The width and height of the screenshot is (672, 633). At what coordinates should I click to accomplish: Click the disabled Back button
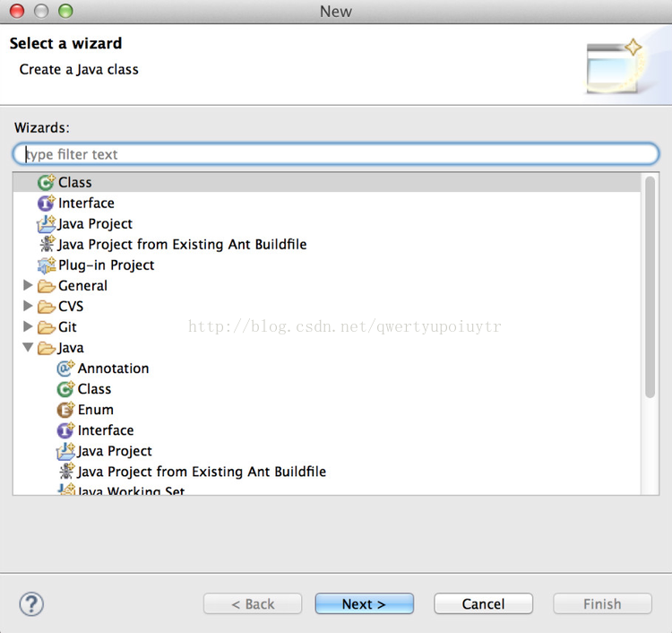click(253, 603)
